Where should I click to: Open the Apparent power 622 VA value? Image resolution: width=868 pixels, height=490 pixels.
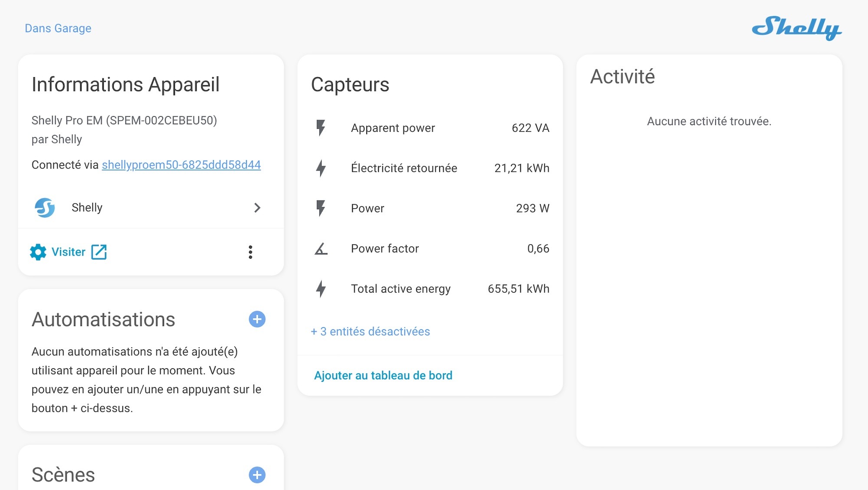(x=530, y=128)
